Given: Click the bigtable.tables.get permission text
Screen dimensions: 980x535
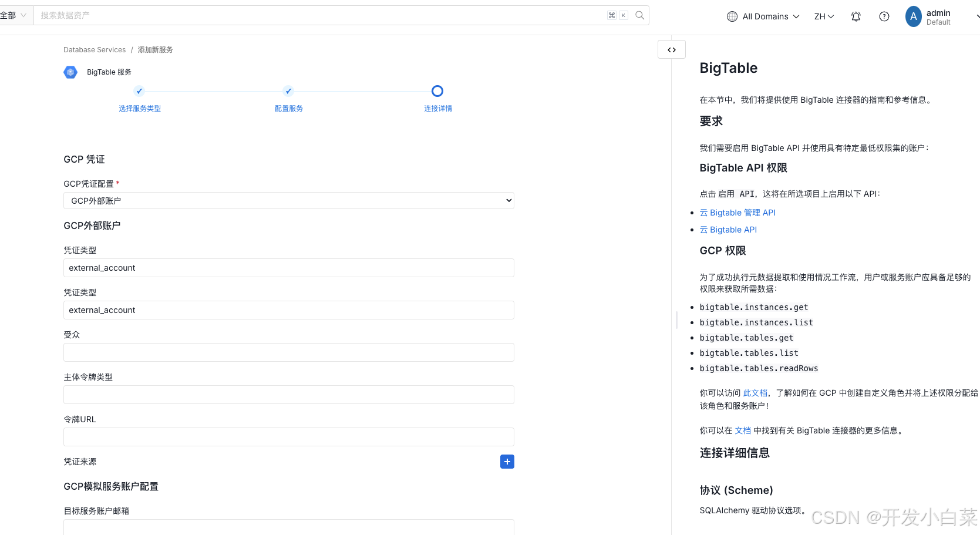Looking at the screenshot, I should (x=746, y=338).
